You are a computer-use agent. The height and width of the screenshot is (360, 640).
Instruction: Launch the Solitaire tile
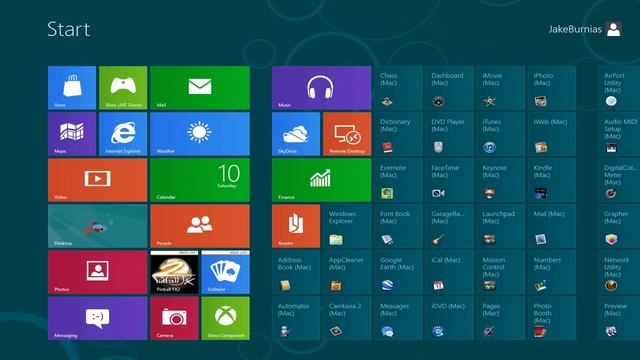(225, 272)
